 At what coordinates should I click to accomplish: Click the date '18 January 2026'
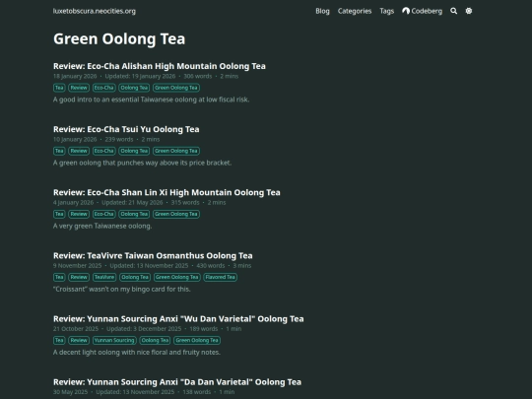(75, 76)
